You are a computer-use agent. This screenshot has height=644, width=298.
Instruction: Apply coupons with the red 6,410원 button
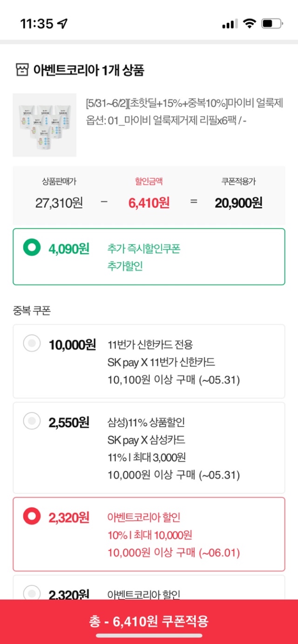tap(149, 621)
